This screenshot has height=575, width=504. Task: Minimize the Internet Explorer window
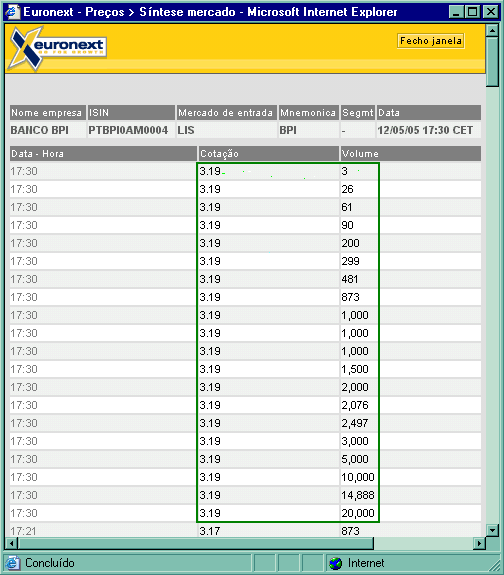coord(457,12)
